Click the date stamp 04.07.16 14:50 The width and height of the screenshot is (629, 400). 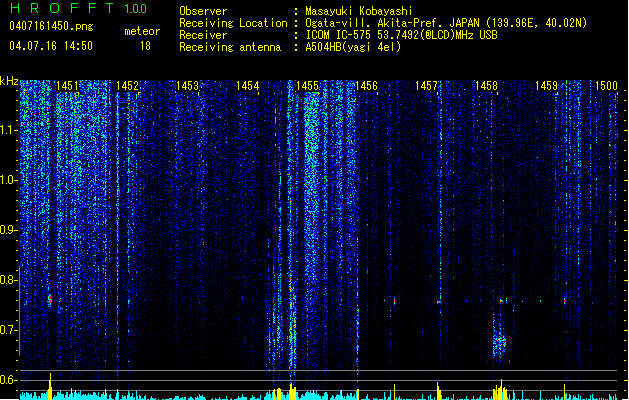(51, 46)
